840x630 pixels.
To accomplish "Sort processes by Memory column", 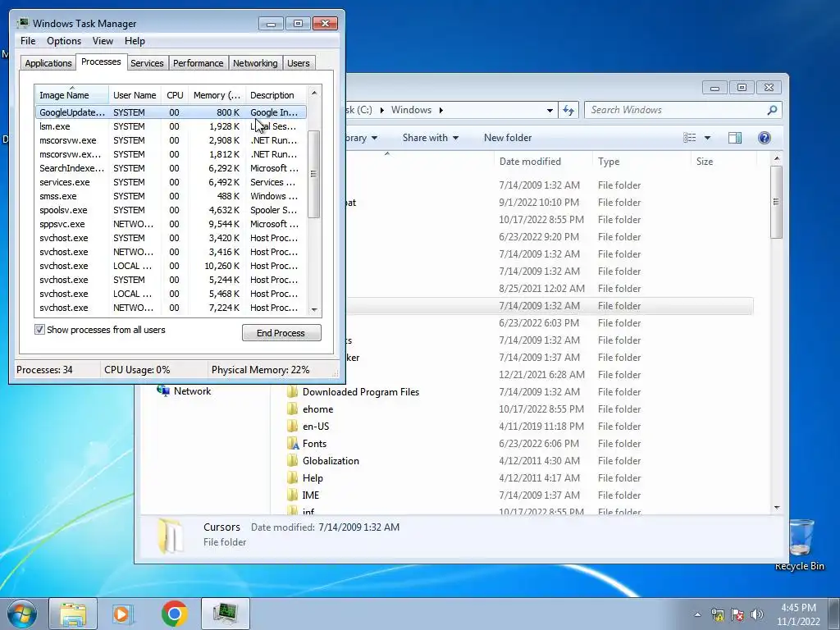I will (x=217, y=95).
